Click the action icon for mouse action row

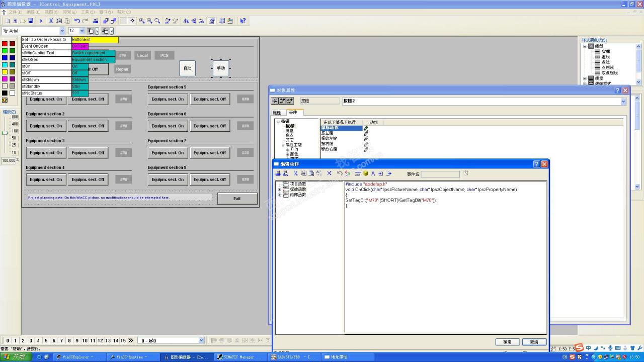[366, 128]
